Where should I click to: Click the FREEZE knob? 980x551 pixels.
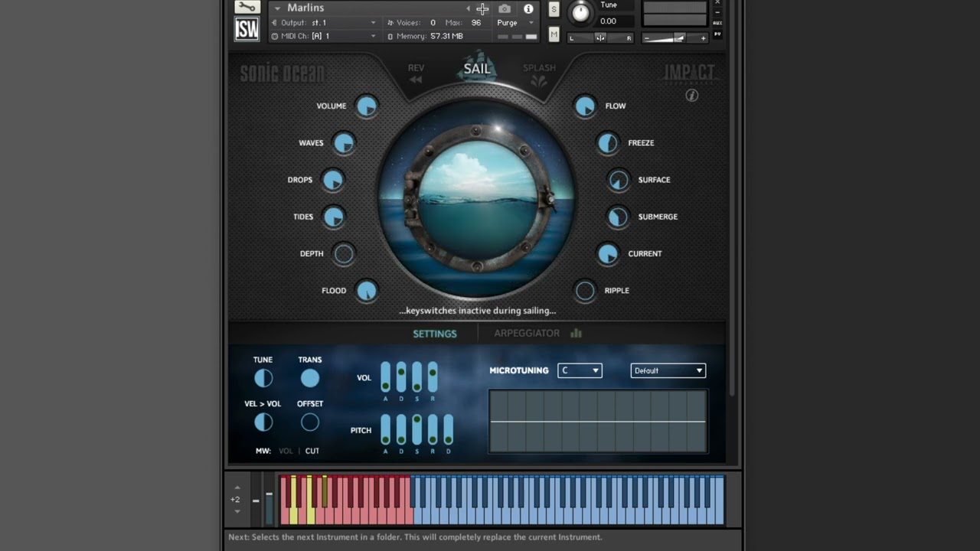coord(608,143)
